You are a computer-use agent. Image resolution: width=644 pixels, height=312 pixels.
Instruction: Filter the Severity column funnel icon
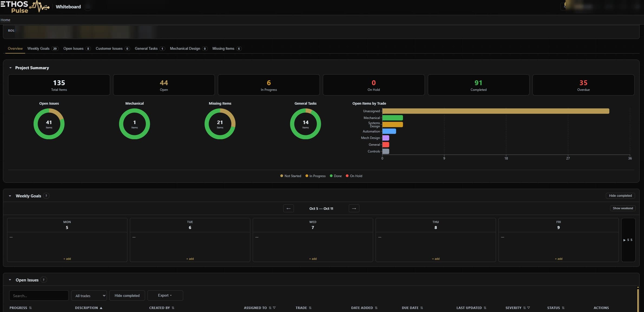click(528, 308)
